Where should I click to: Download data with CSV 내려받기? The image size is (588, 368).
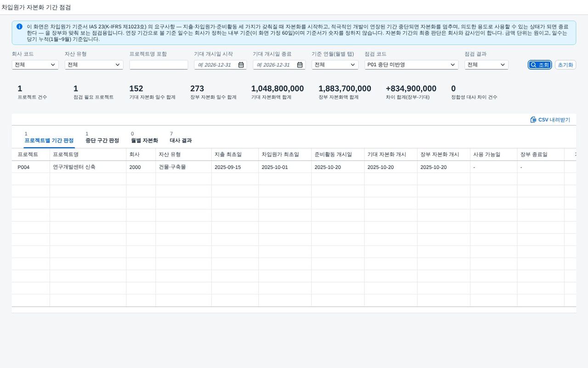tap(550, 120)
